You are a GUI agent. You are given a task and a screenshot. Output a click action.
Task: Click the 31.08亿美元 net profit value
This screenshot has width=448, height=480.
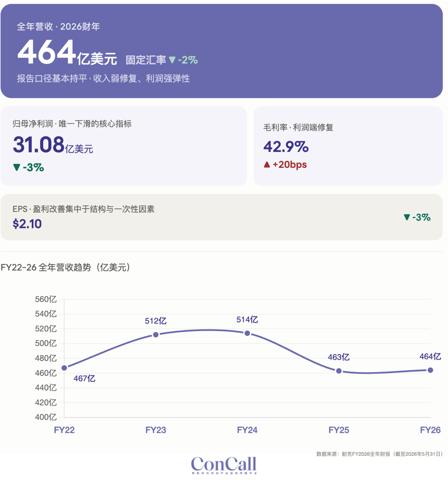tap(53, 145)
